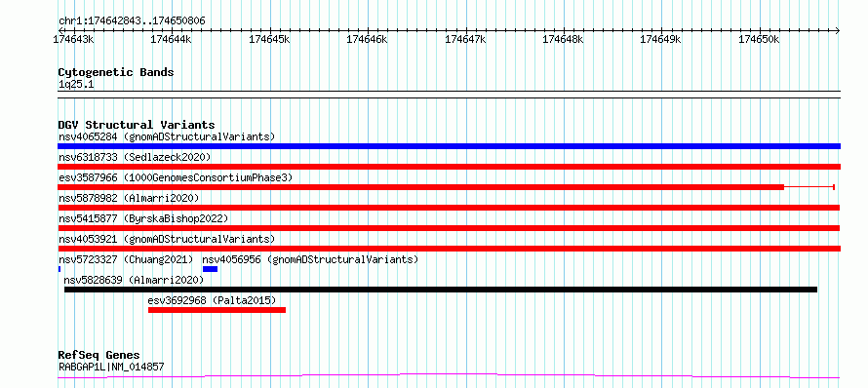Image resolution: width=868 pixels, height=388 pixels.
Task: Click the 174649k ruler tick label
Action: [661, 40]
